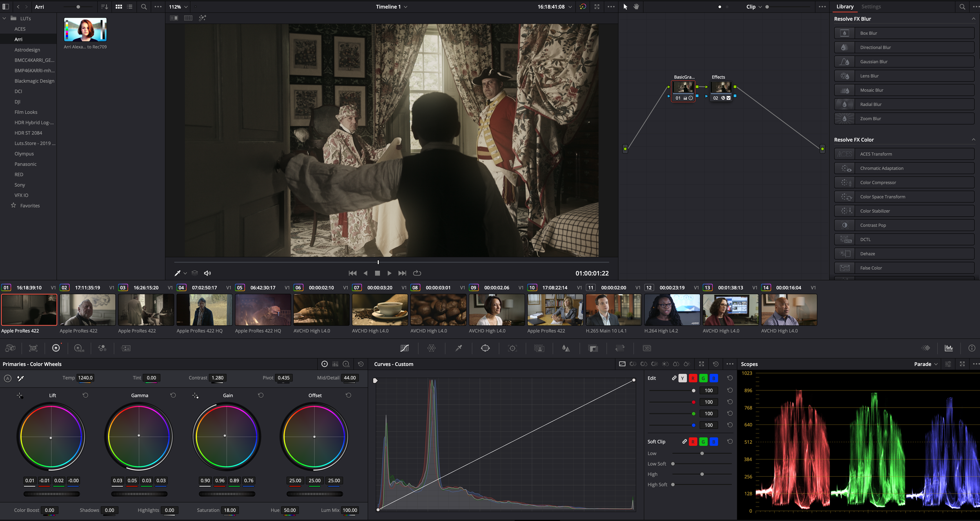Viewport: 980px width, 521px height.
Task: Open the Magic Mask palette
Action: coord(539,348)
